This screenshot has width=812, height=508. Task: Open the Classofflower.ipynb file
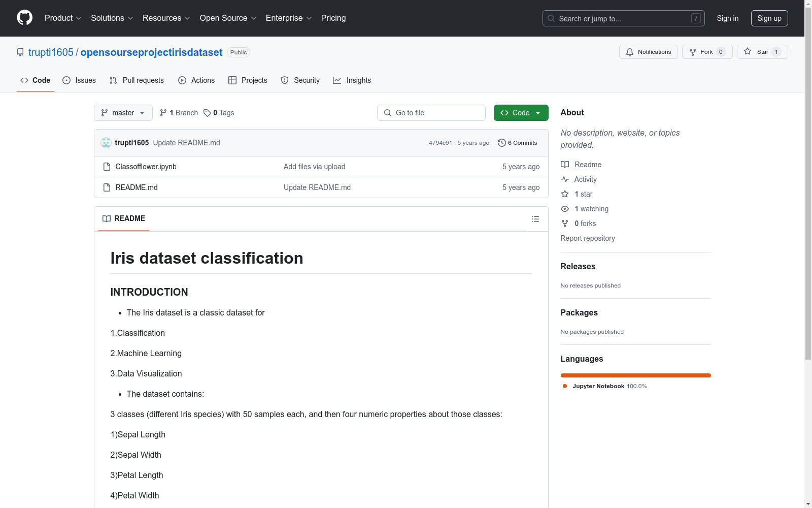(146, 167)
